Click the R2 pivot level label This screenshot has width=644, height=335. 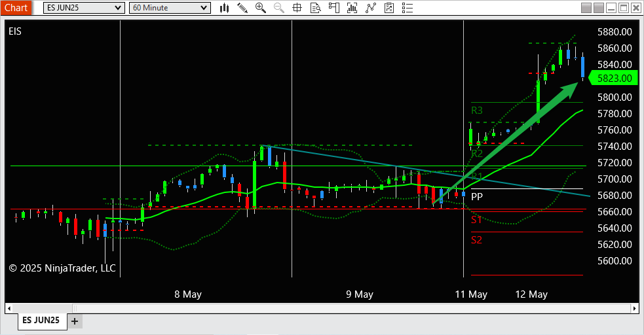pos(477,154)
